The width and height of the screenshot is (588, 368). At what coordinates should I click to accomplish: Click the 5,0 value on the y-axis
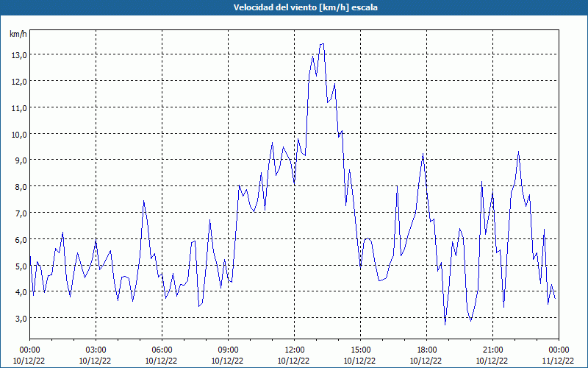(21, 266)
